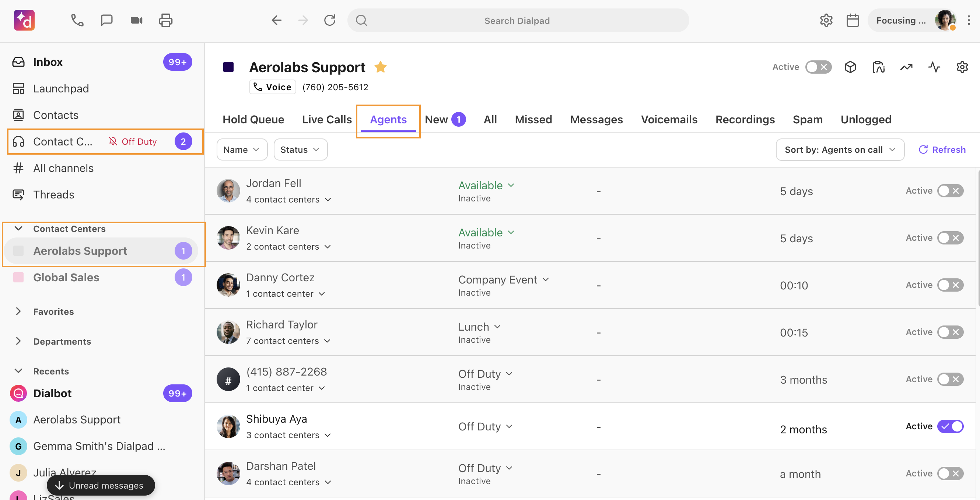Viewport: 980px width, 500px height.
Task: Open new message chat icon
Action: pos(106,20)
